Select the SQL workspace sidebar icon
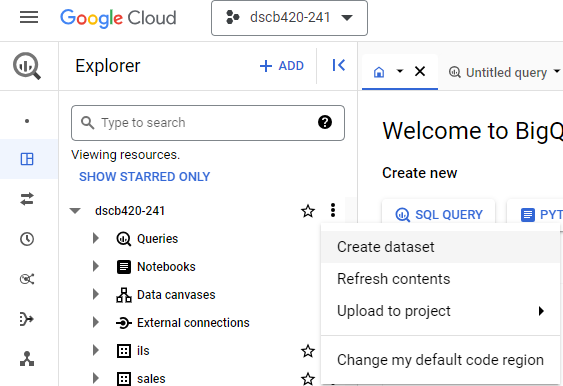This screenshot has width=563, height=386. click(27, 159)
